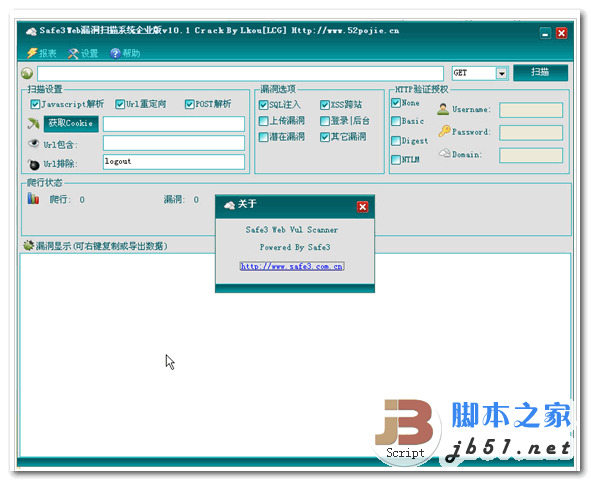Enable Basic authentication checkbox
The height and width of the screenshot is (482, 591).
coord(396,121)
